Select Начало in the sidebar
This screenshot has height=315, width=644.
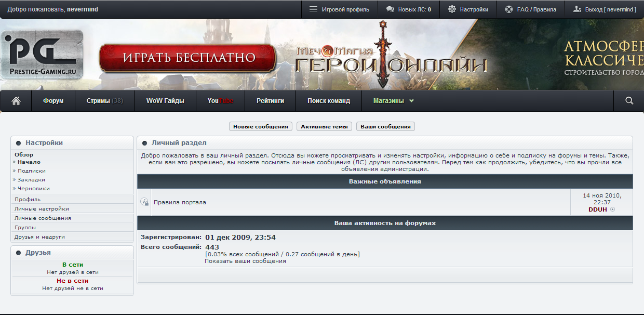point(29,162)
